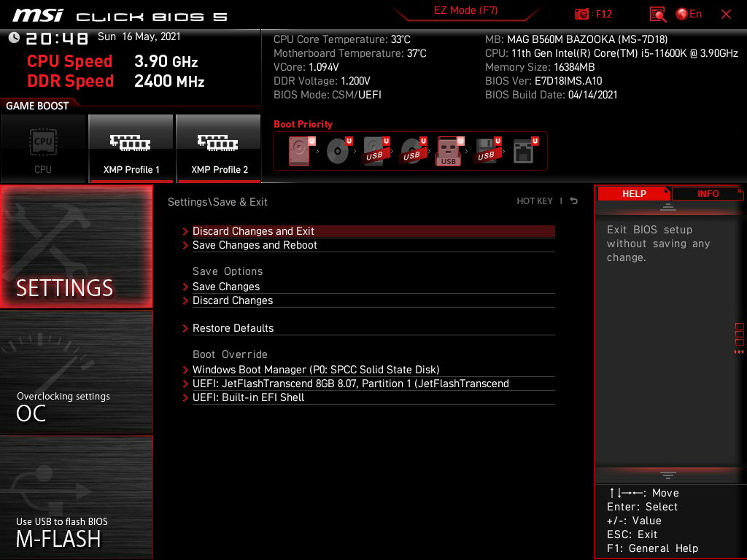Select the USB floppy boot icon

[x=487, y=151]
